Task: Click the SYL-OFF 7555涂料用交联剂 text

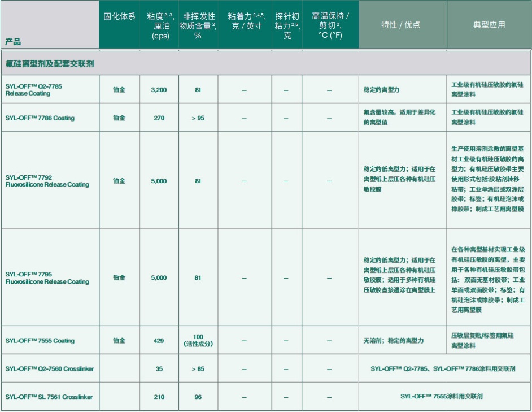Action: pos(442,396)
